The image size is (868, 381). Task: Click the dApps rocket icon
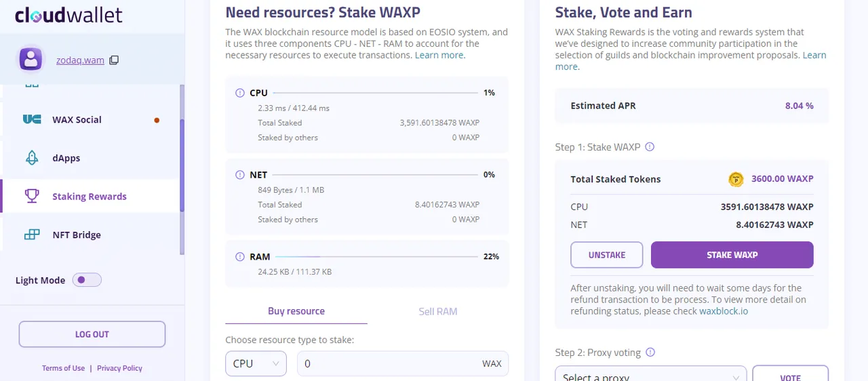click(x=32, y=158)
